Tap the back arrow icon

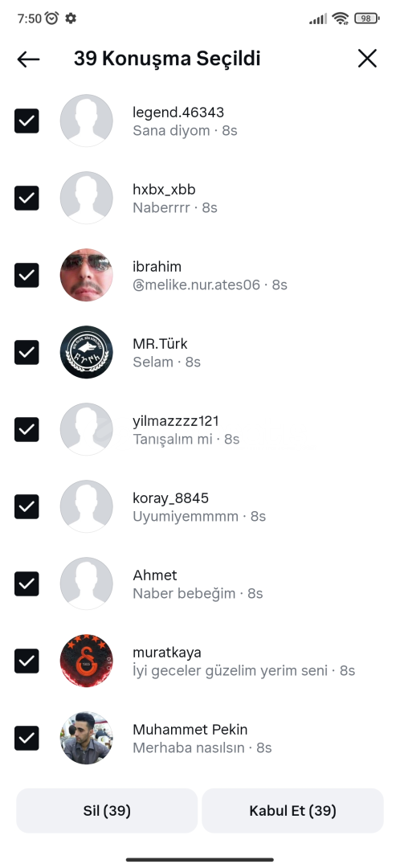tap(28, 59)
